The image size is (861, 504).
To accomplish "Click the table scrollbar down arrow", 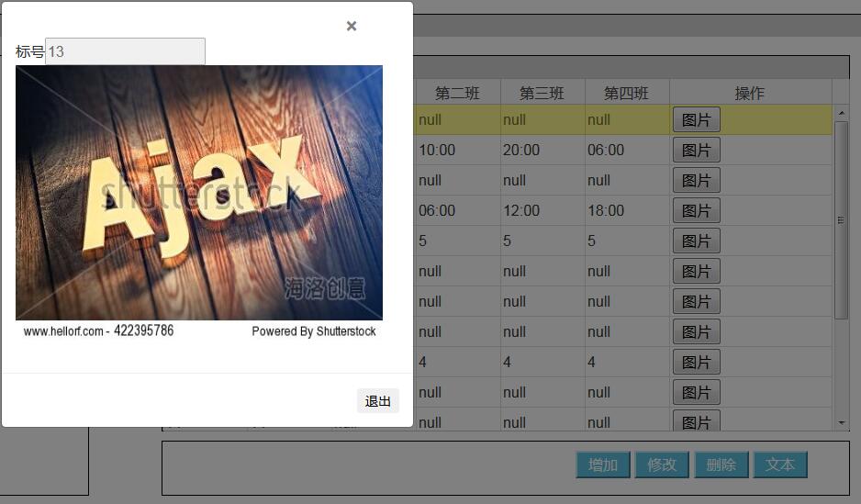I will [841, 422].
